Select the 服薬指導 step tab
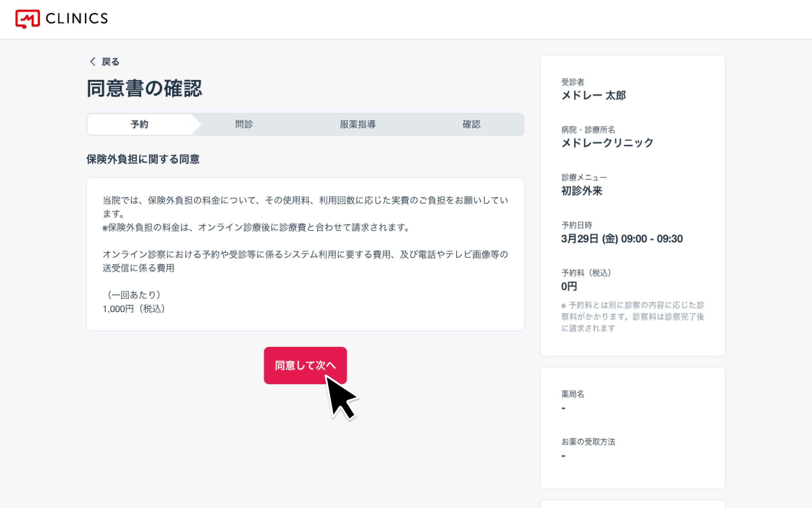Screen dimensions: 812x508 tap(358, 124)
